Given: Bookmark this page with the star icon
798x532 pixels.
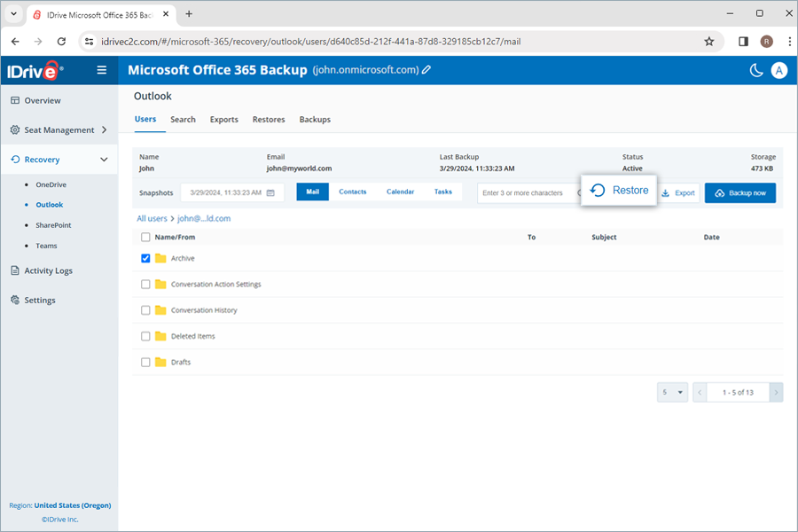Looking at the screenshot, I should tap(708, 41).
